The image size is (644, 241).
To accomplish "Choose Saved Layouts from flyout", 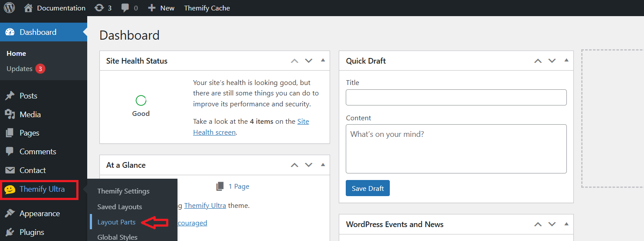I will pyautogui.click(x=119, y=207).
